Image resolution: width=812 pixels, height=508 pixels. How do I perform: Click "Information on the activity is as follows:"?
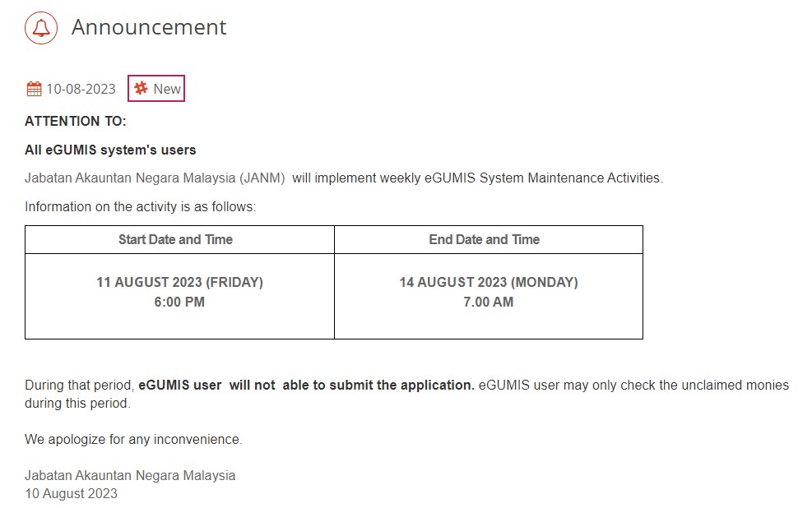tap(141, 207)
